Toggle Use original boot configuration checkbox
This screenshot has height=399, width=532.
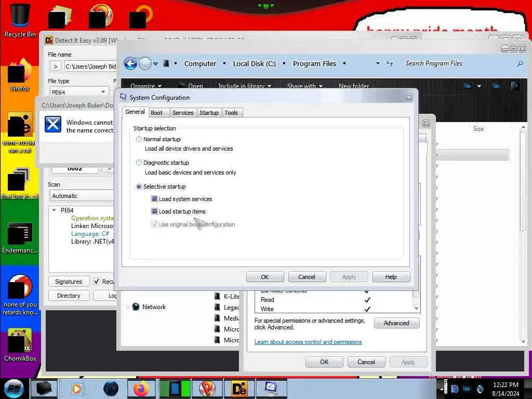click(x=154, y=224)
